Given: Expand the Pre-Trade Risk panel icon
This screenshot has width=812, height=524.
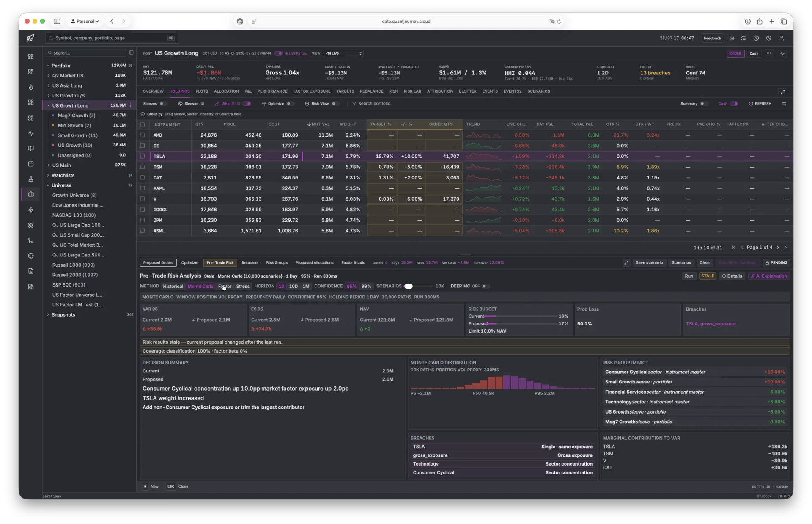Looking at the screenshot, I should point(626,263).
